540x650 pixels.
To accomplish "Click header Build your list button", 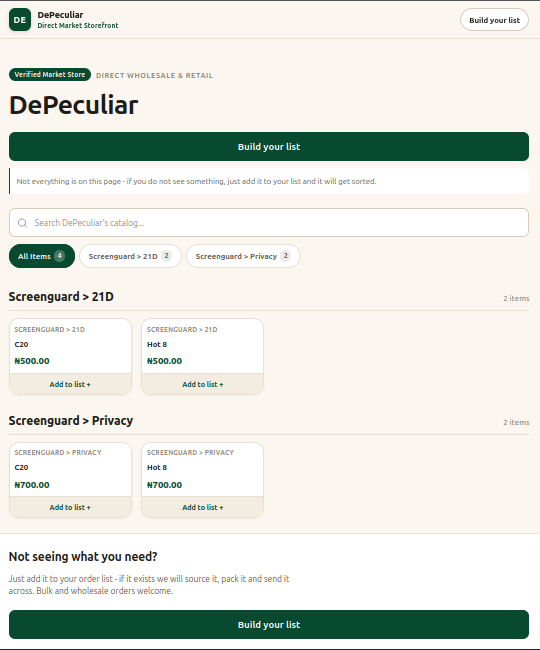I will tap(494, 20).
